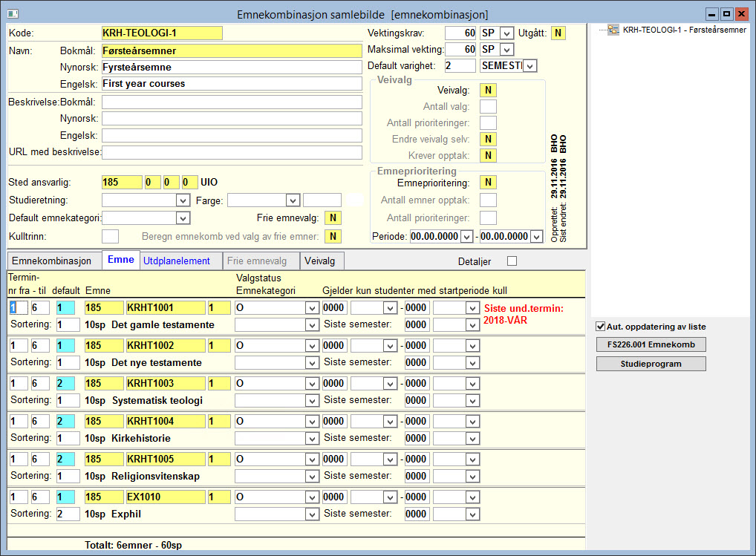Click the KRH-TEOLOGI-1 tree node icon
Screen dimensions: 756x556
click(x=613, y=30)
